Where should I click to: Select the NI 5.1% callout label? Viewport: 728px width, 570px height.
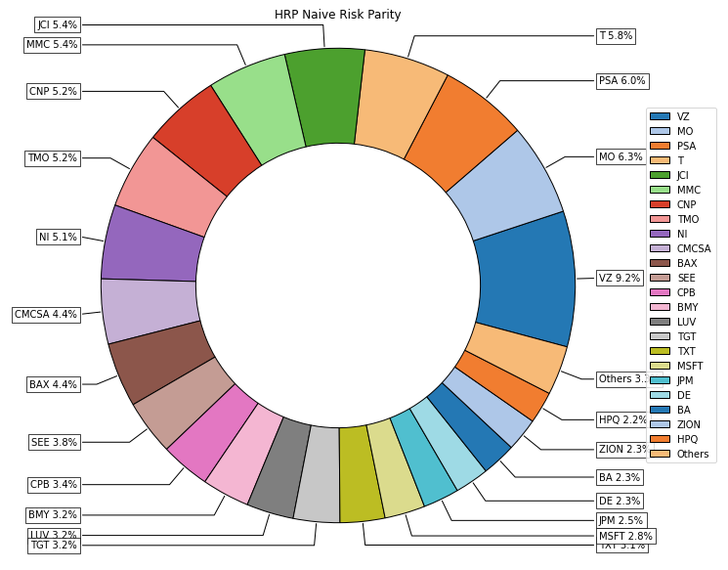[x=58, y=238]
